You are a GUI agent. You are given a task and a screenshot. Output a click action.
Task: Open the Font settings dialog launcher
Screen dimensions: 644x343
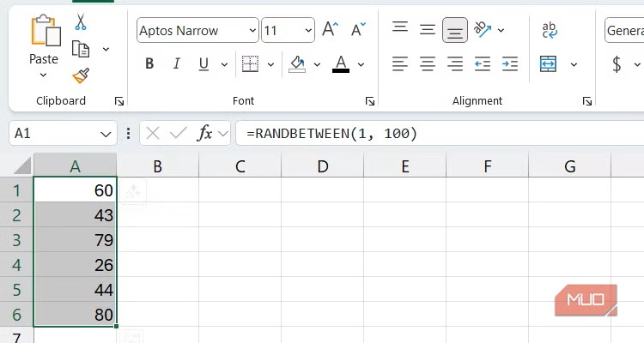tap(369, 101)
